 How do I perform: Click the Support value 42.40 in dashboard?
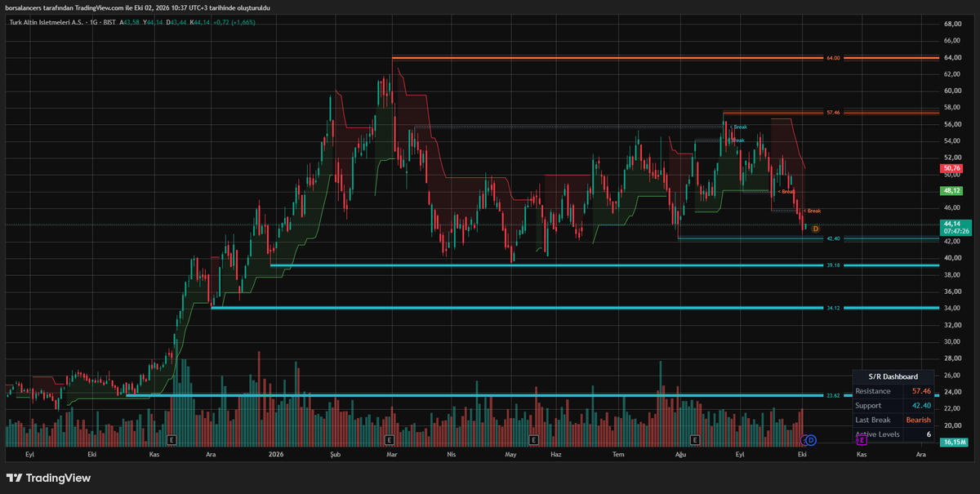921,405
